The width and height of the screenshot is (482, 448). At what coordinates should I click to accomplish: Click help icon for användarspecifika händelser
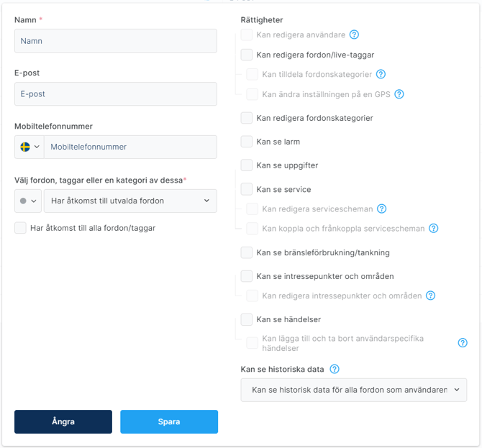click(463, 343)
